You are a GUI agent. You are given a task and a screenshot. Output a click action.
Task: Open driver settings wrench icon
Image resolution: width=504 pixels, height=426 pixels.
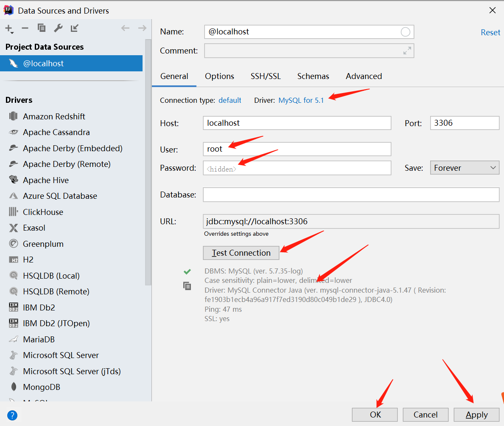[58, 28]
